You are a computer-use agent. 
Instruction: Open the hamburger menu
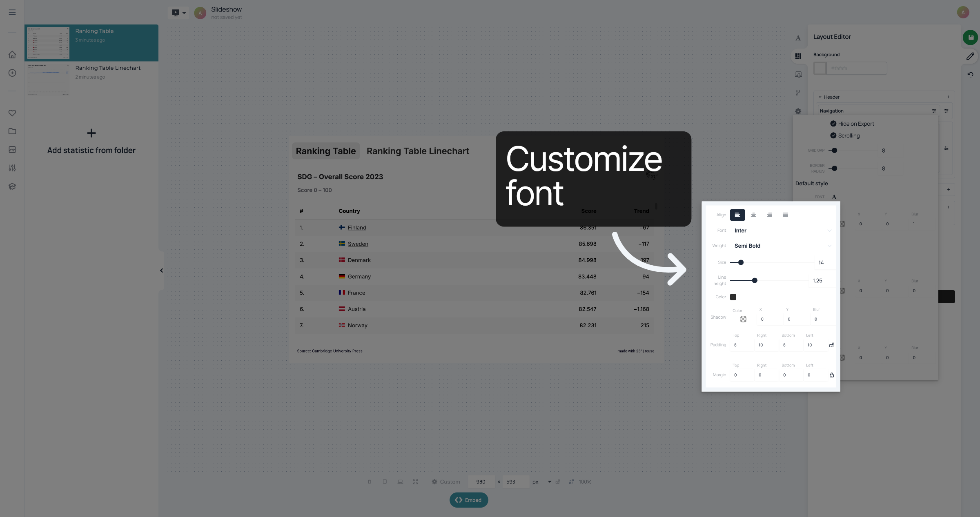[12, 12]
